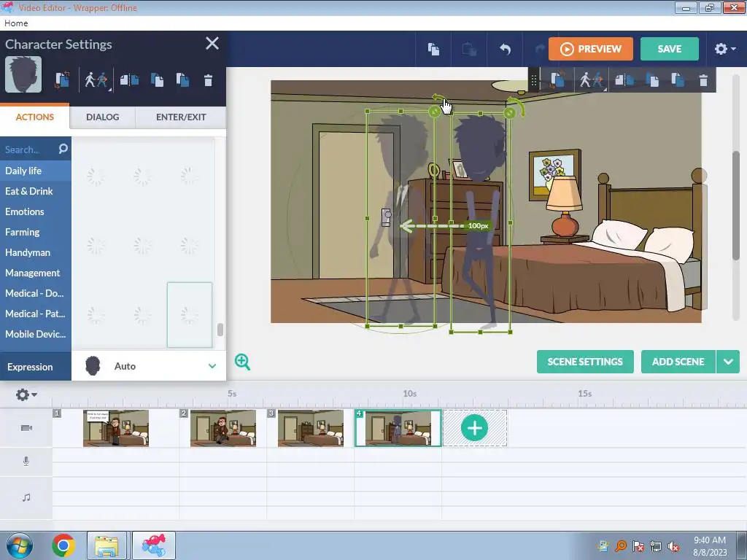Switch to the DIALOG tab
Viewport: 747px width, 560px height.
click(x=102, y=117)
